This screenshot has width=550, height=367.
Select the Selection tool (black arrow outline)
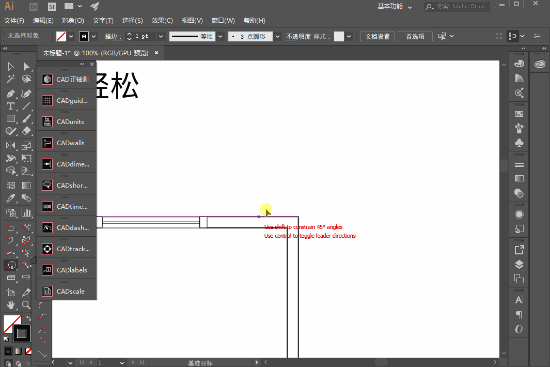(x=11, y=67)
